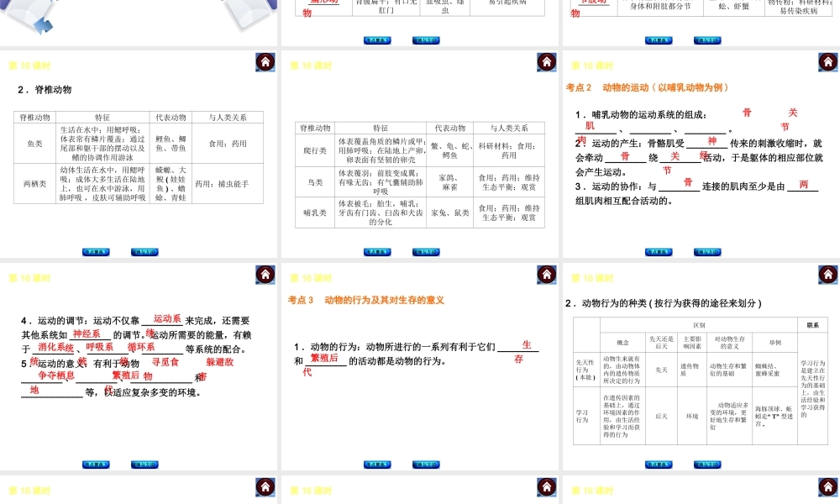Click '两栖类' cell in vertebrate table
Viewport: 840px width, 504px height.
[34, 184]
